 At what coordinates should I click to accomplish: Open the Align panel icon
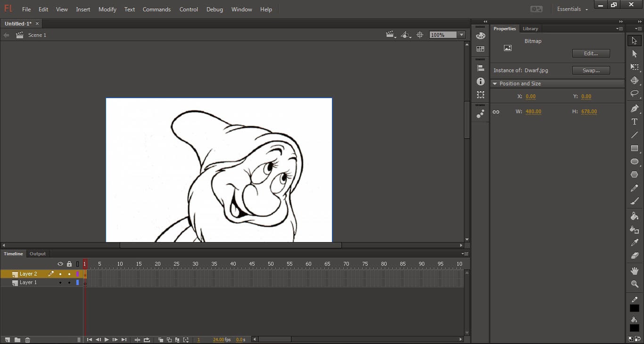[480, 68]
